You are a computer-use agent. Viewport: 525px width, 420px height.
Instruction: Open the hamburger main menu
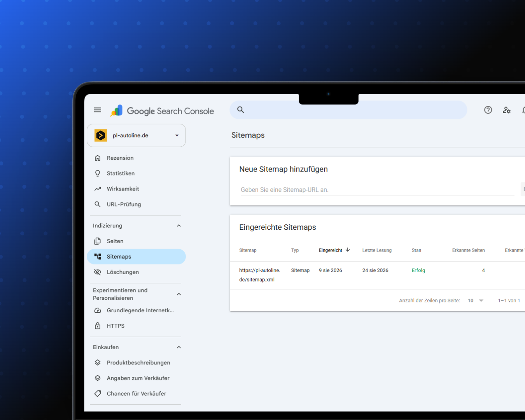click(98, 110)
